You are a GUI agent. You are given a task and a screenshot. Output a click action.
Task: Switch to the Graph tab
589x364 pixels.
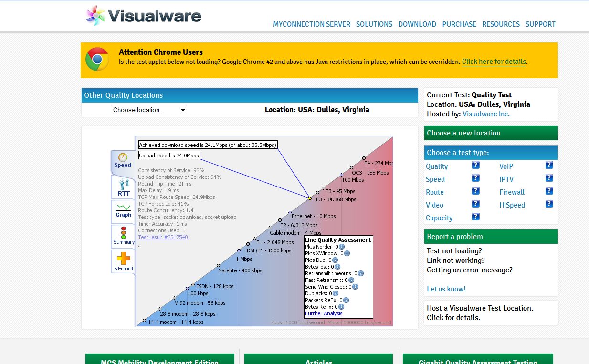click(x=124, y=211)
